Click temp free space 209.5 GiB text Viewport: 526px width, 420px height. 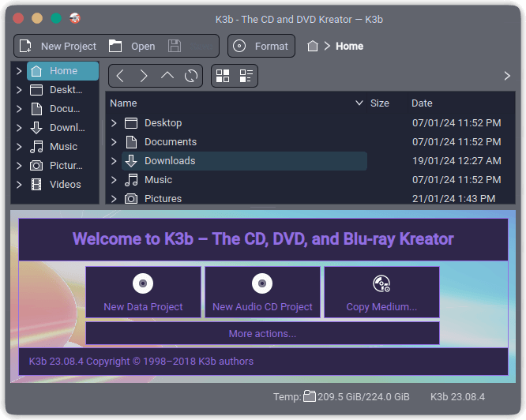coord(363,397)
